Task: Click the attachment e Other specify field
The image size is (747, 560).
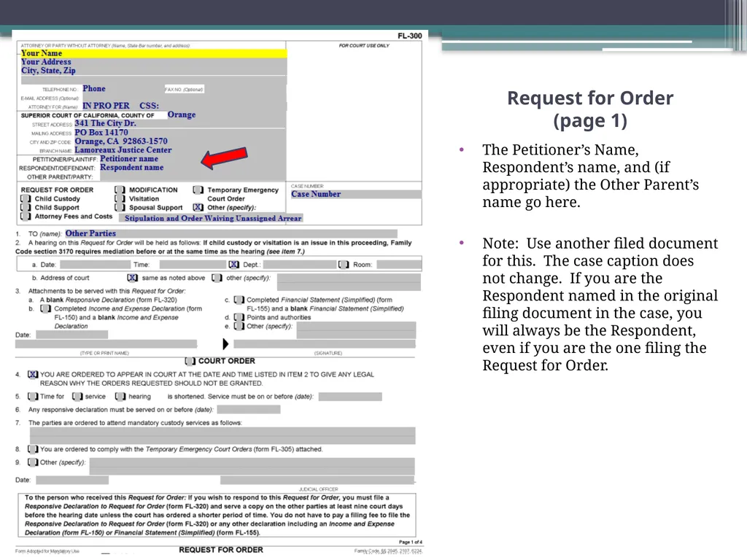Action: [x=356, y=330]
